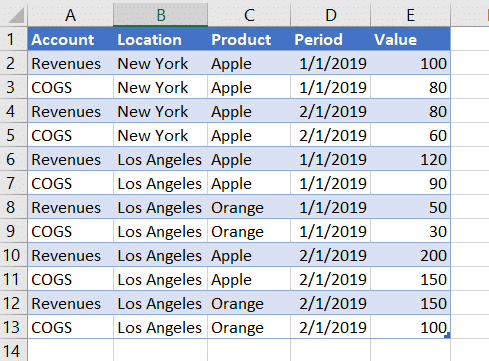Screen dimensions: 489x361
Task: Select column D header
Action: (331, 15)
